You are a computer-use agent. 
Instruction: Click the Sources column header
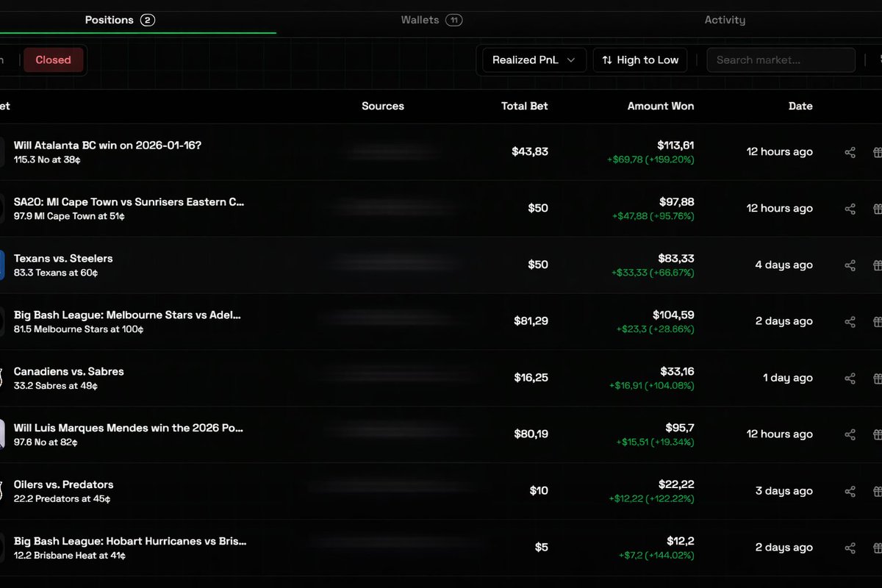pyautogui.click(x=383, y=106)
